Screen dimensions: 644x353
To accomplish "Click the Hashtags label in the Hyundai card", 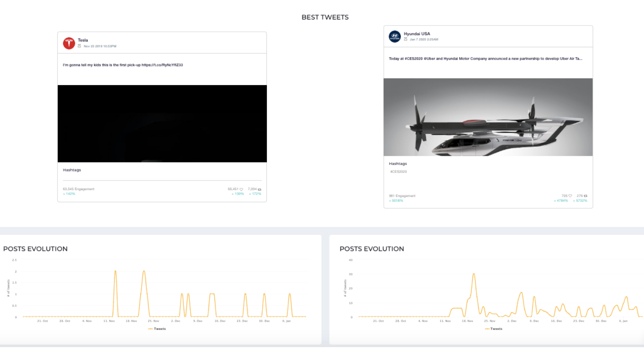I will click(x=398, y=164).
